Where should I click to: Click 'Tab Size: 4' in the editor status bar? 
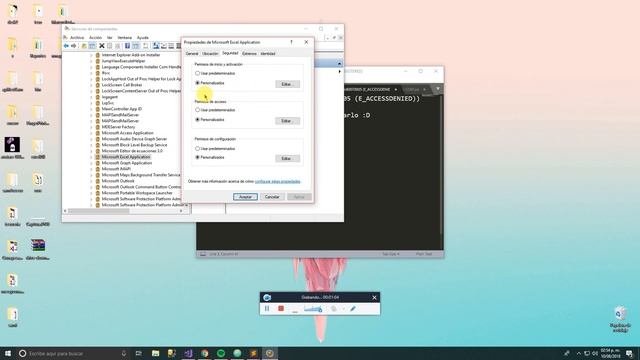click(x=391, y=254)
